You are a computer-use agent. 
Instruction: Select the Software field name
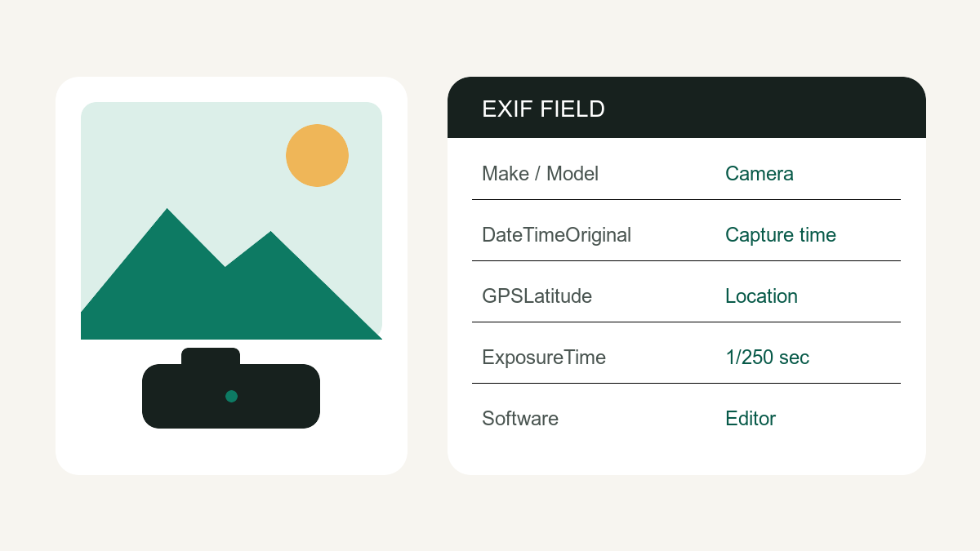pos(520,418)
